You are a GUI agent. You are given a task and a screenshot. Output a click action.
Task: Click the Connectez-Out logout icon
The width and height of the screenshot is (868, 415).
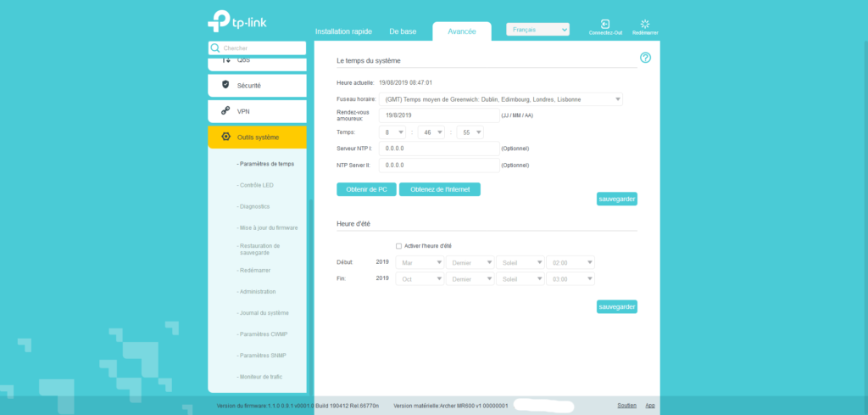(x=605, y=24)
